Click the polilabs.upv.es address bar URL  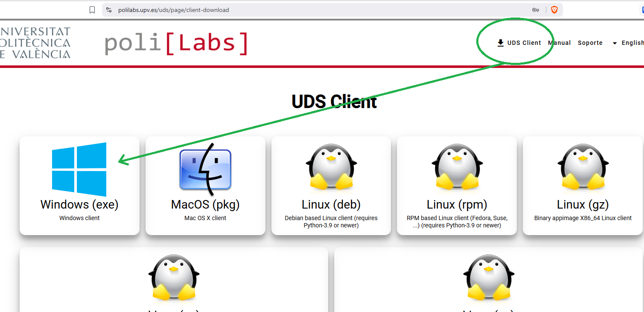174,10
